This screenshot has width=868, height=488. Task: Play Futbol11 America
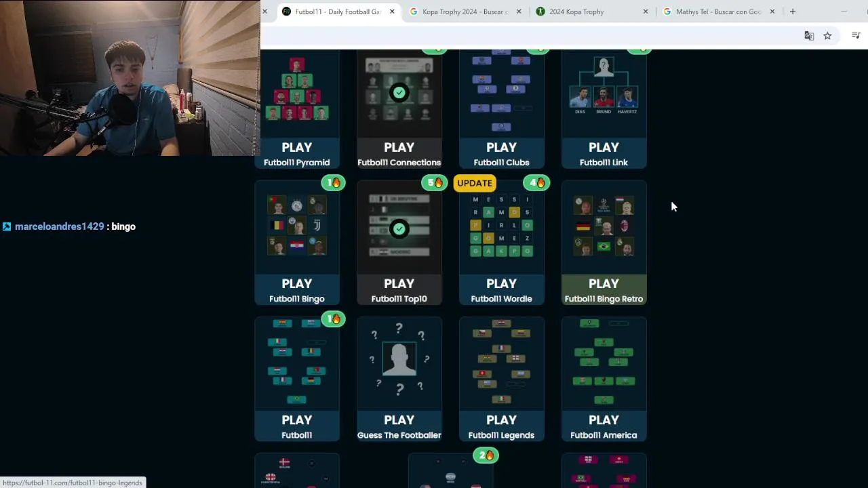(x=604, y=426)
